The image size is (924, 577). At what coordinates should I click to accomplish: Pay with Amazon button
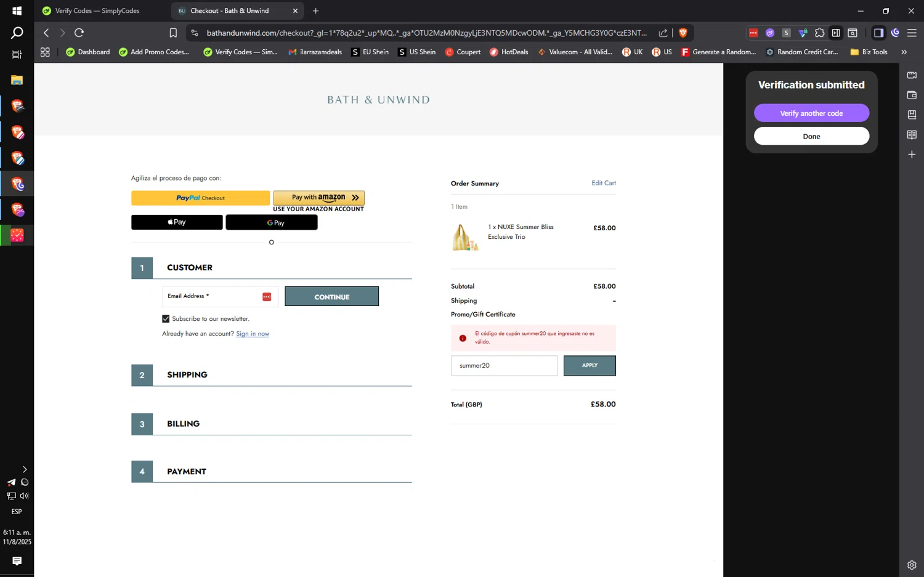318,198
